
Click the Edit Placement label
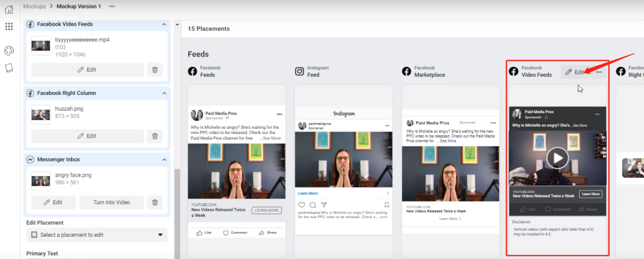(45, 222)
